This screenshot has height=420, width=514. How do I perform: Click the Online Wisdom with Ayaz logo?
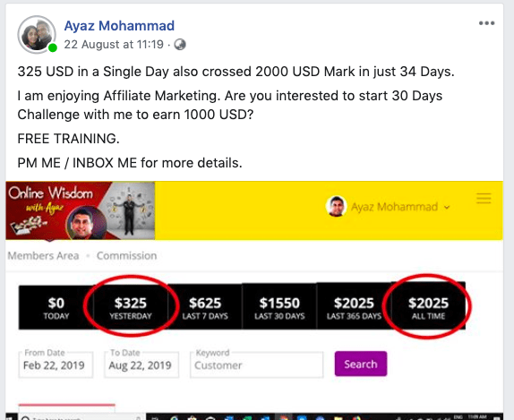coord(81,210)
